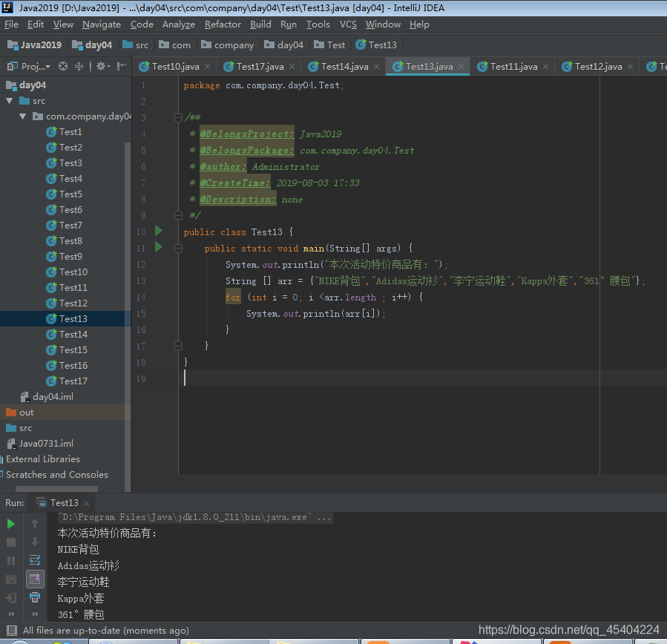
Task: Toggle tool window quick access icon in status bar
Action: pyautogui.click(x=12, y=631)
